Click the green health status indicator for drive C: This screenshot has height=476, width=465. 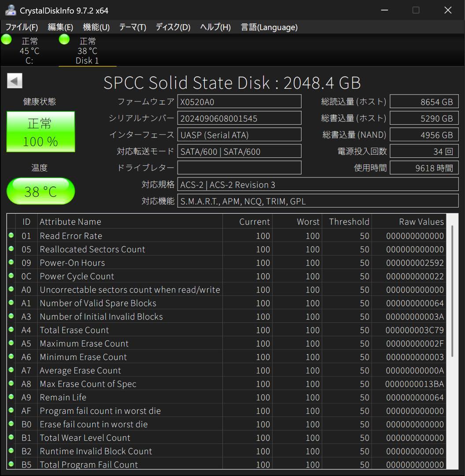[x=6, y=39]
